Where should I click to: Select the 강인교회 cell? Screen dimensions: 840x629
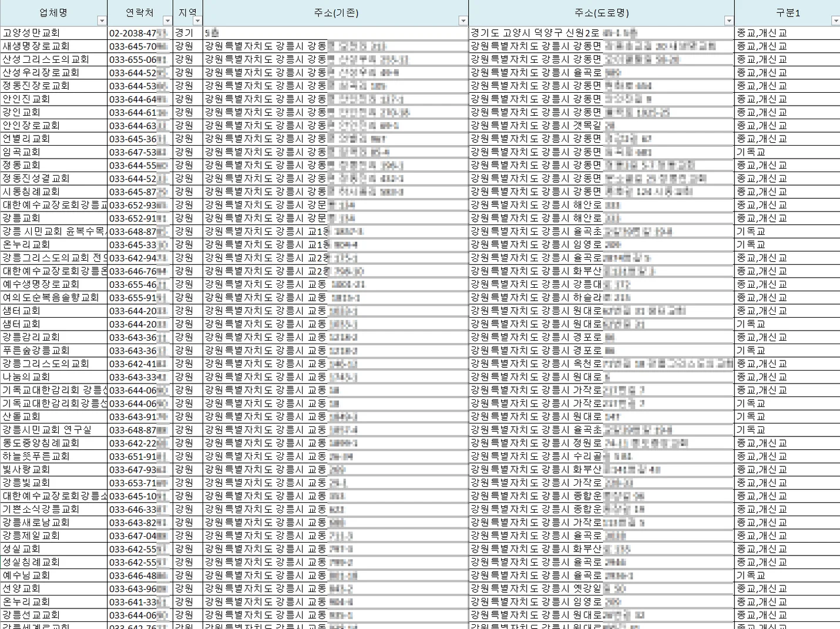coord(53,112)
